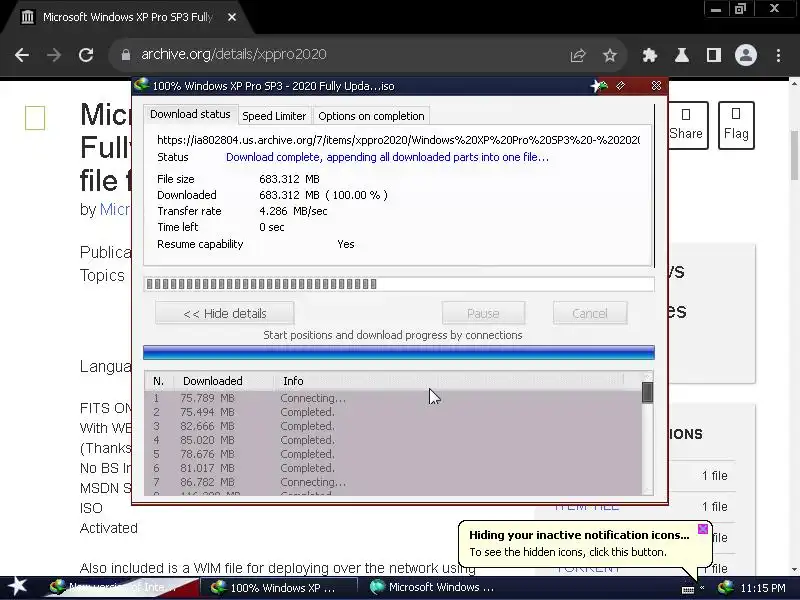Click the Chrome forward arrow
The image size is (800, 600).
click(54, 55)
